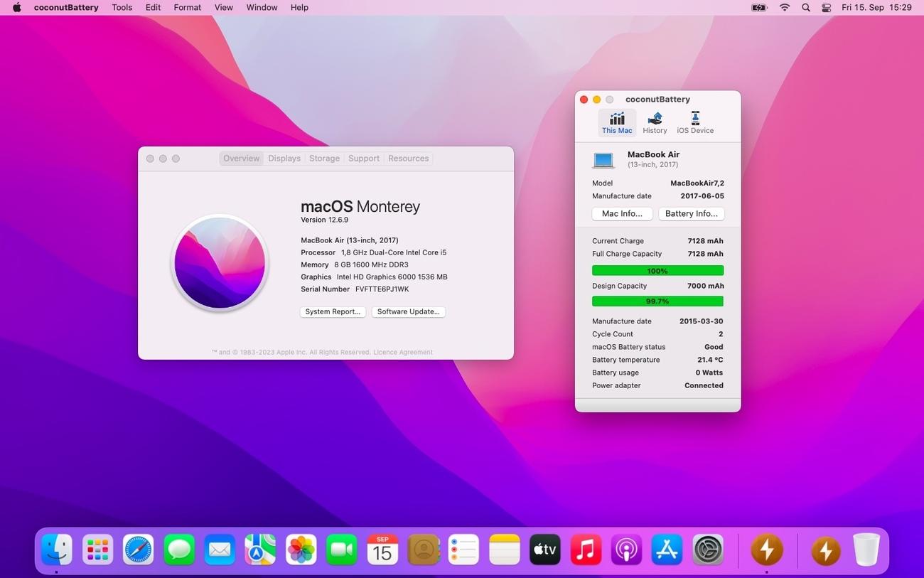Open Calendar showing Sep 15
Viewport: 924px width, 578px height.
(382, 550)
